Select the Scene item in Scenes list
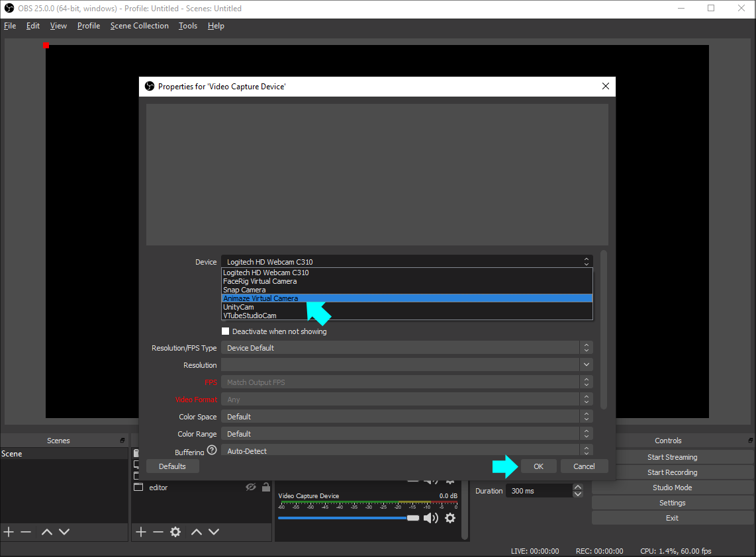Image resolution: width=756 pixels, height=557 pixels. pyautogui.click(x=64, y=453)
